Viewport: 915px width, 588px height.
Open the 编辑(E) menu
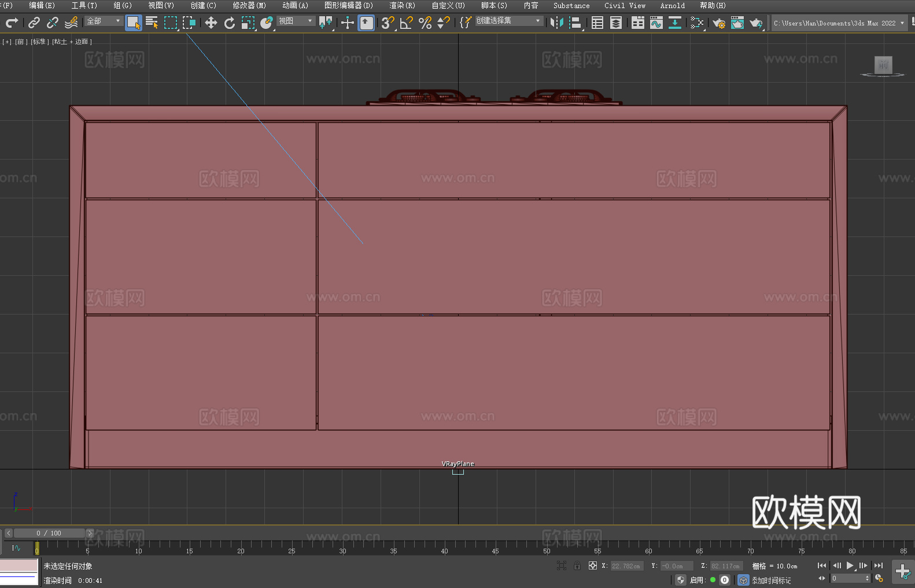point(42,5)
